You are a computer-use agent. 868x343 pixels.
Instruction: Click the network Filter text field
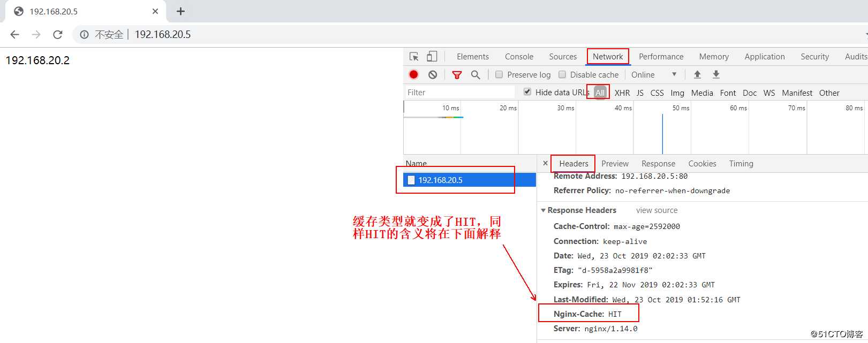point(459,92)
